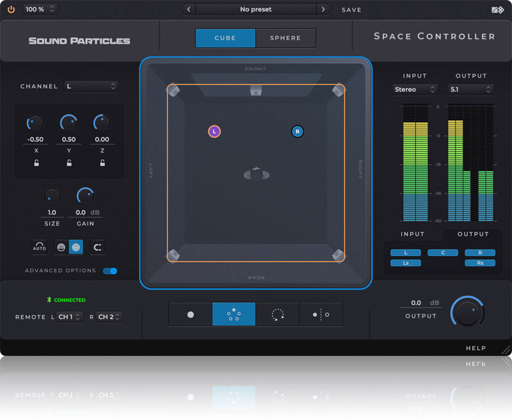Screen dimensions: 512x420
Task: Select the rotation circle mode icon
Action: coord(277,314)
